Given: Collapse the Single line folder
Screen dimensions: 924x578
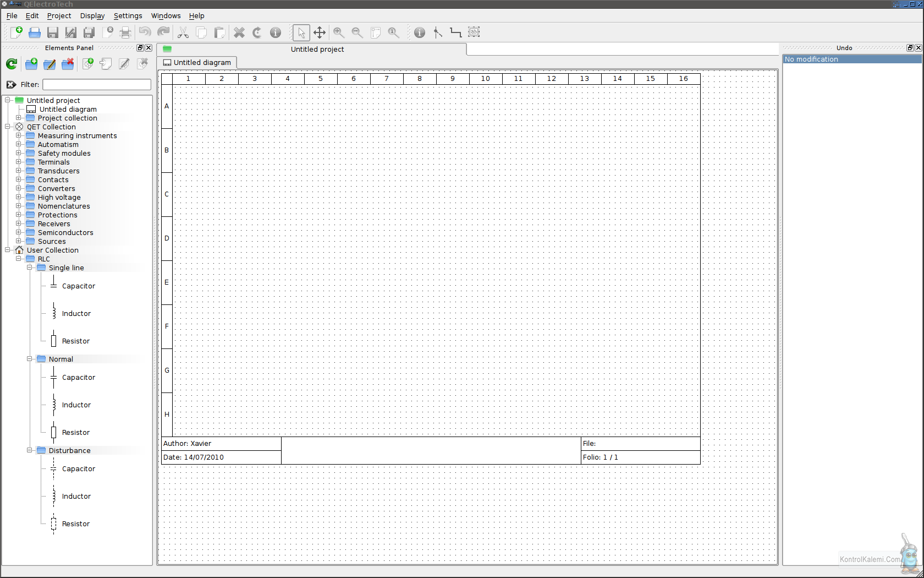Looking at the screenshot, I should (x=30, y=268).
